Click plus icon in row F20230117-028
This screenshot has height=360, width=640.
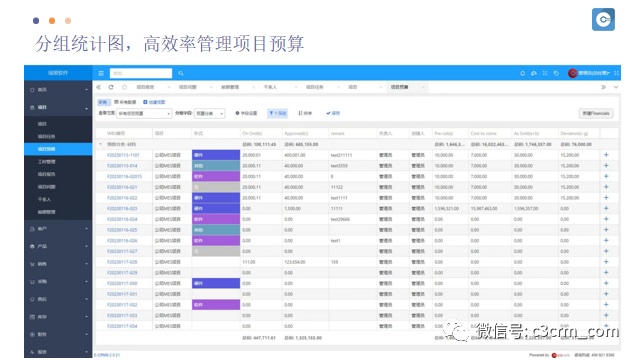pos(606,262)
